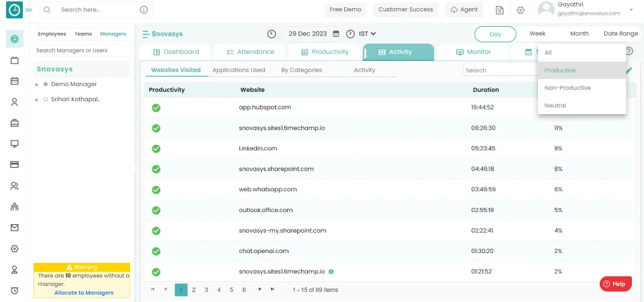Open the IST timezone dropdown
This screenshot has width=644, height=302.
367,34
